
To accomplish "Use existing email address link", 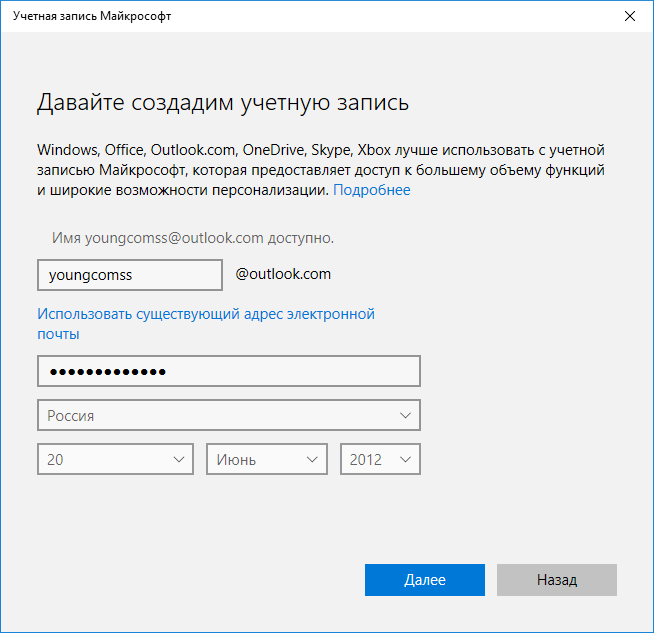I will pos(206,324).
